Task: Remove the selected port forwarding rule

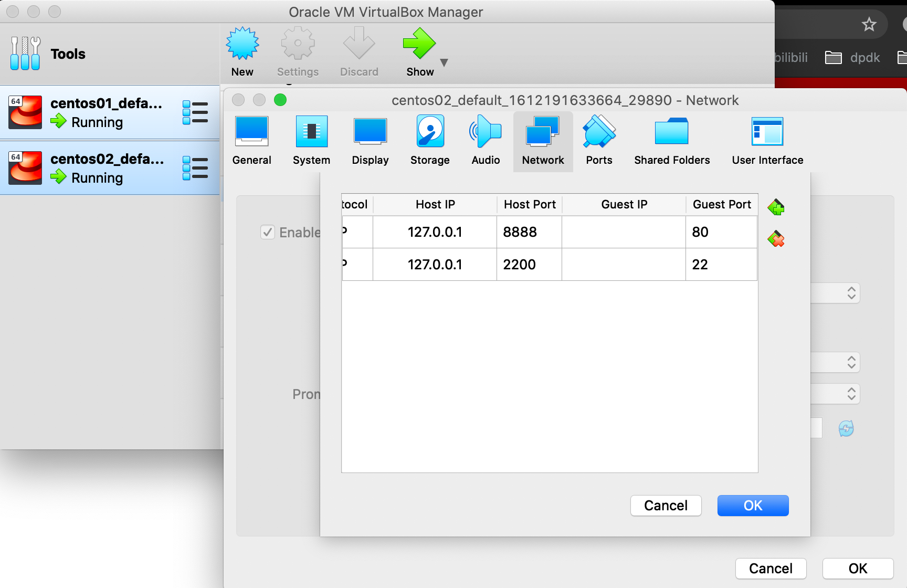Action: click(776, 239)
